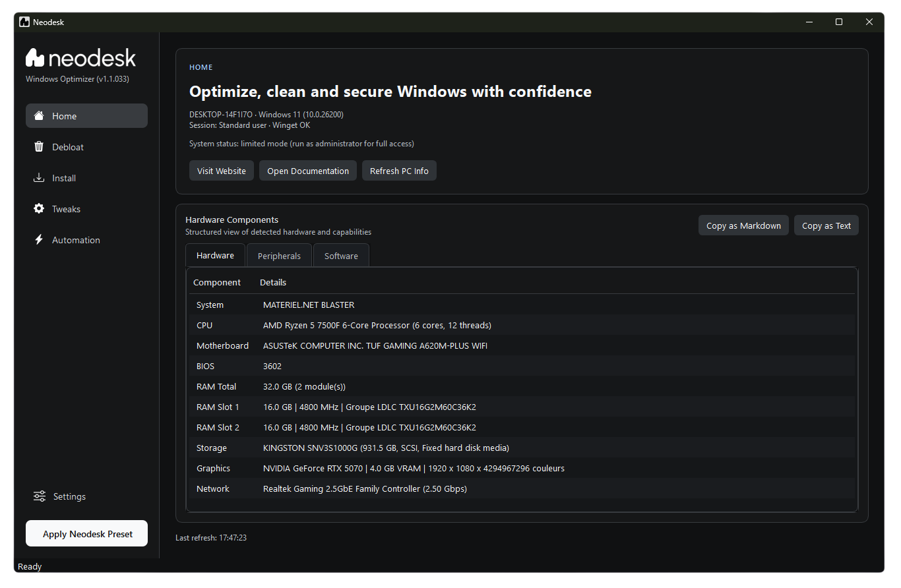
Task: Select the BIOS row label
Action: coord(205,367)
